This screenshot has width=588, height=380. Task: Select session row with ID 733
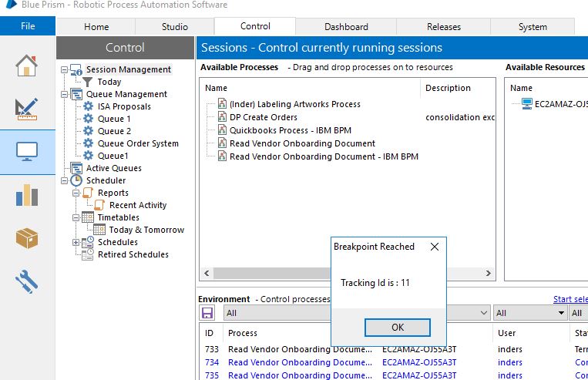pos(394,349)
